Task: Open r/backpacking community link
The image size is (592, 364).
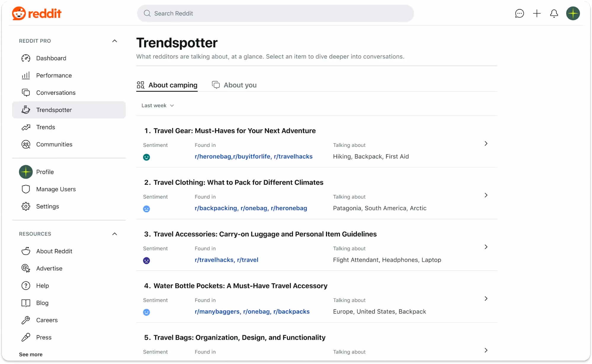Action: [x=216, y=208]
